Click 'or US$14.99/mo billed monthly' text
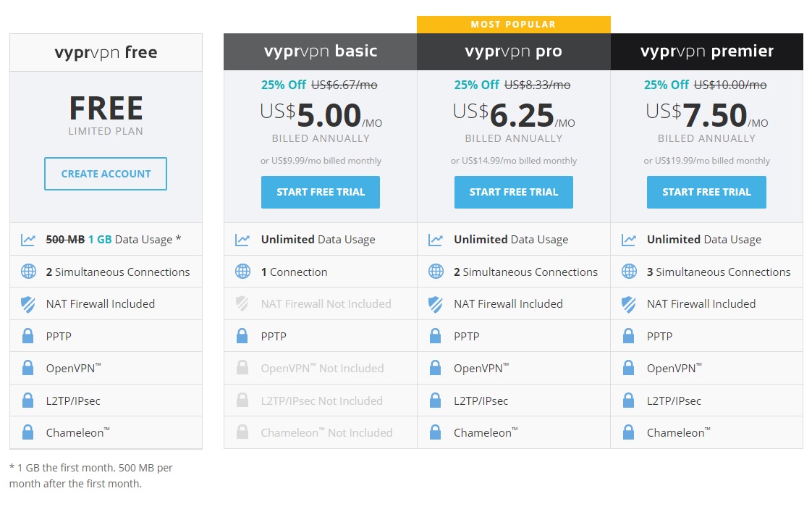 [514, 161]
